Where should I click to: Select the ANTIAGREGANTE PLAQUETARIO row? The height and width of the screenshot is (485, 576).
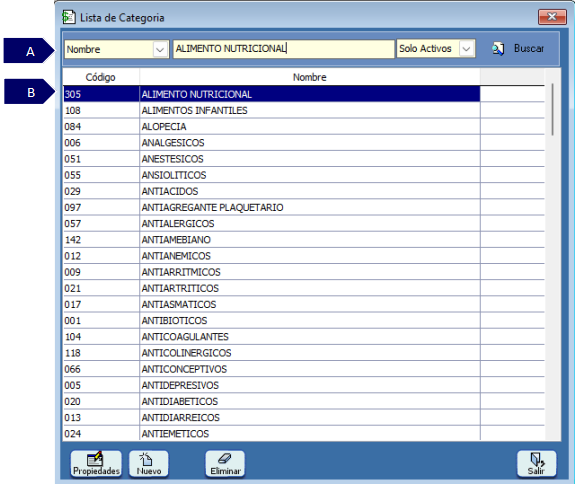(x=271, y=207)
